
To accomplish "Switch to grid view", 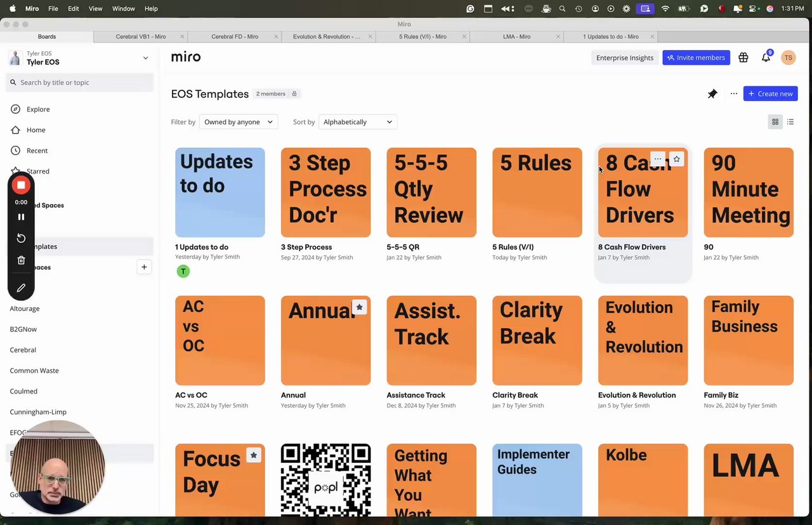I will 775,122.
